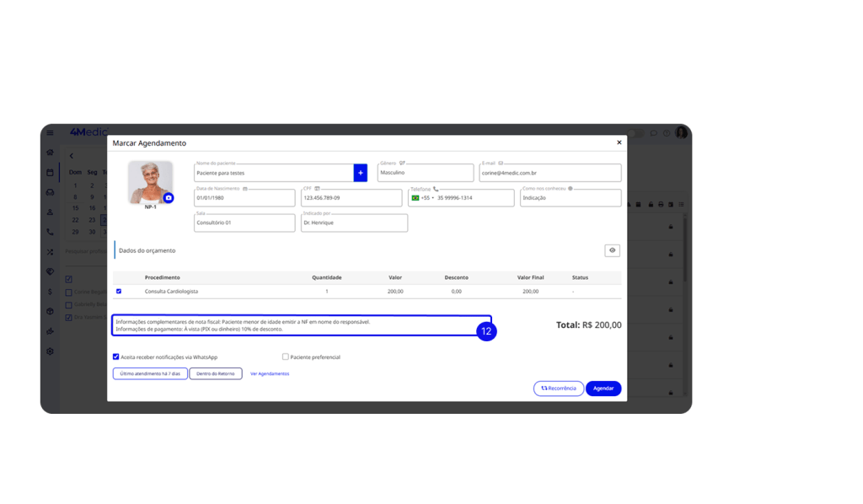The image size is (863, 504).
Task: Check the Paciente preferencial checkbox
Action: coord(286,357)
